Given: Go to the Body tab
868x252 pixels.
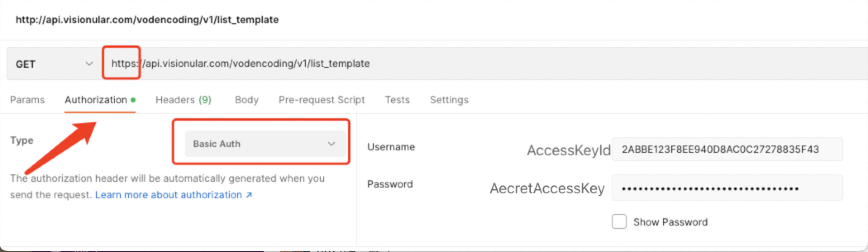Looking at the screenshot, I should click(246, 100).
